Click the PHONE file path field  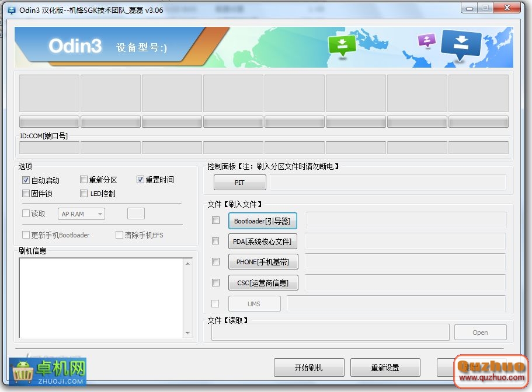[x=405, y=261]
